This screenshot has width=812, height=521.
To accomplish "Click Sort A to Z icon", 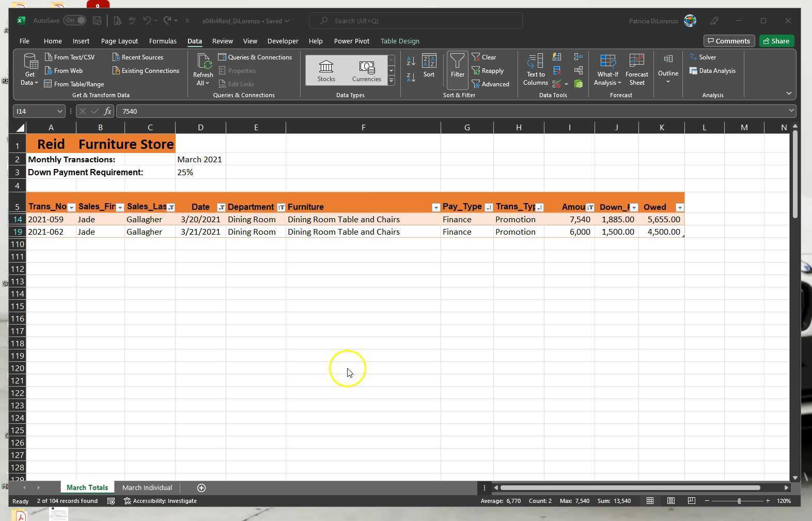I will pyautogui.click(x=411, y=61).
